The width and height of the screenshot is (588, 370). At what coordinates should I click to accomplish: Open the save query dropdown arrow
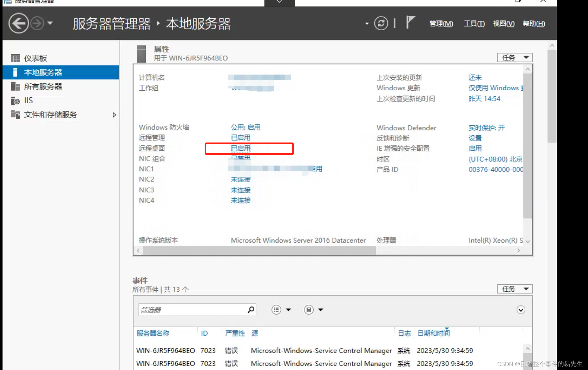[x=321, y=310]
